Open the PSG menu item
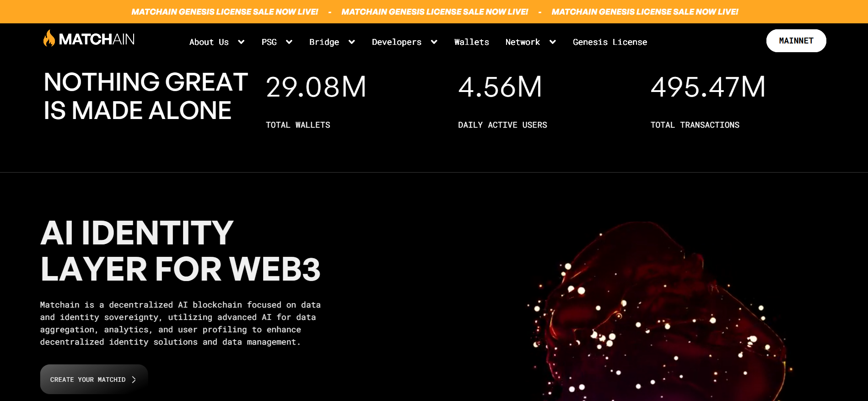The image size is (868, 401). (x=269, y=42)
